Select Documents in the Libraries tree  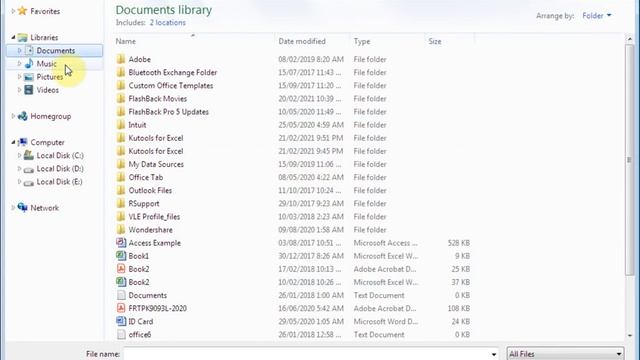pos(55,51)
